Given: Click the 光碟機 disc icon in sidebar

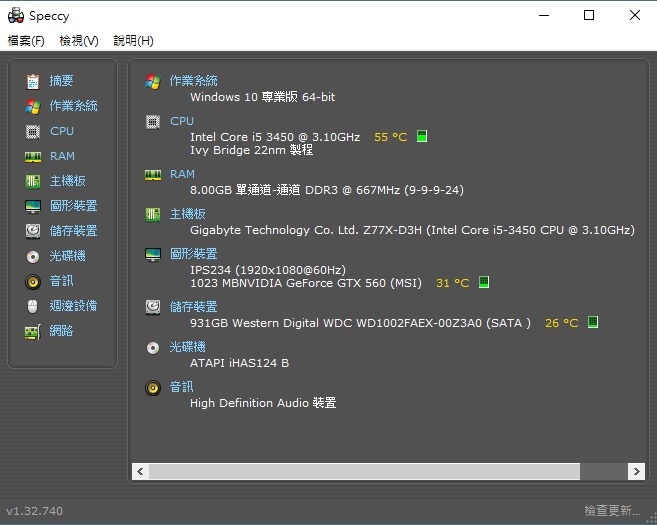Looking at the screenshot, I should [33, 256].
